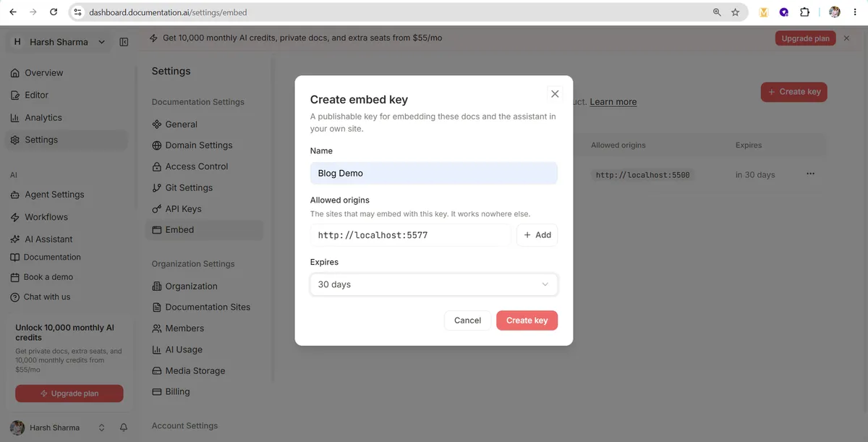Open the browser profile avatar
This screenshot has width=868, height=442.
pos(835,12)
